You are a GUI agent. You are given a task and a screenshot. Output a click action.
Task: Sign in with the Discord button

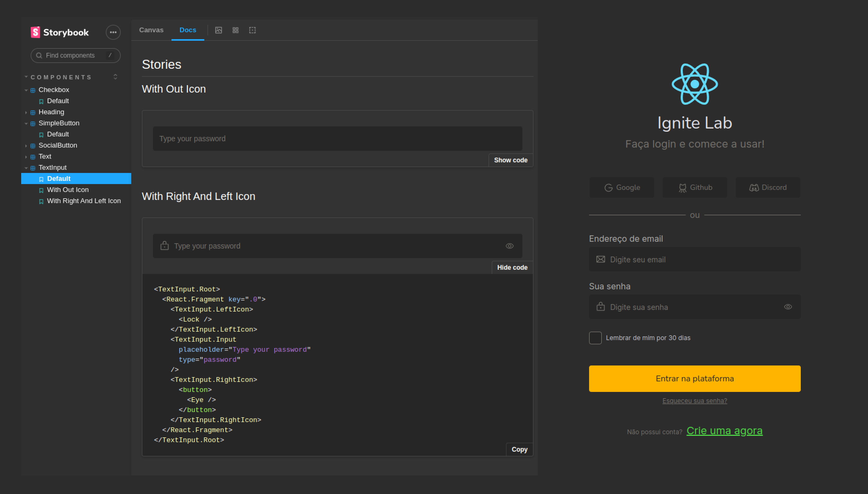coord(767,187)
